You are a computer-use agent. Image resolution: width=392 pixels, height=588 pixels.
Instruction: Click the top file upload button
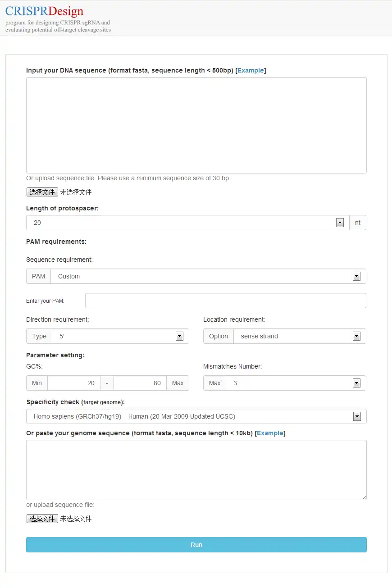42,191
